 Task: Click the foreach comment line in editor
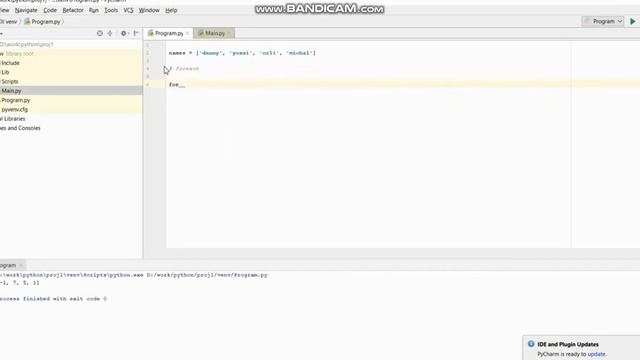(x=184, y=69)
